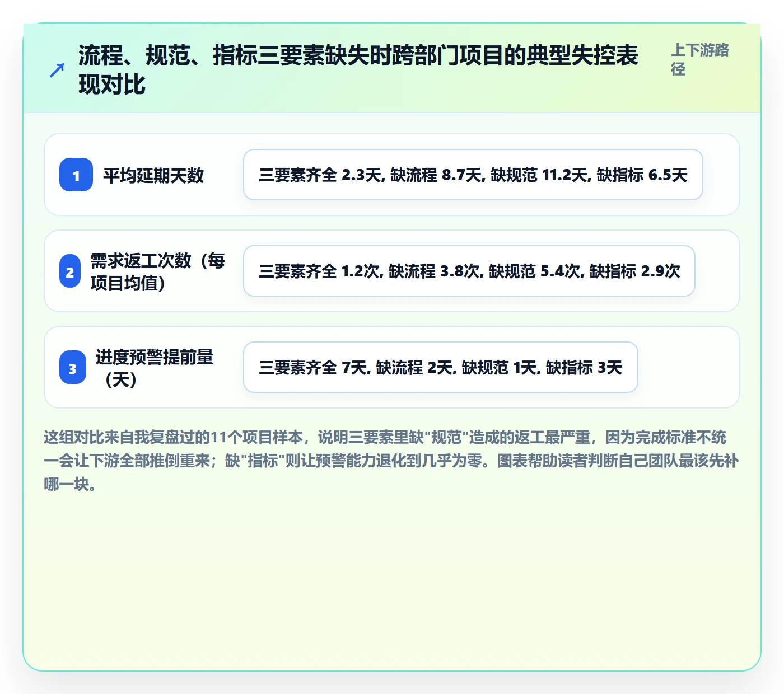Select the number 2 badge
The width and height of the screenshot is (784, 694).
pyautogui.click(x=70, y=271)
